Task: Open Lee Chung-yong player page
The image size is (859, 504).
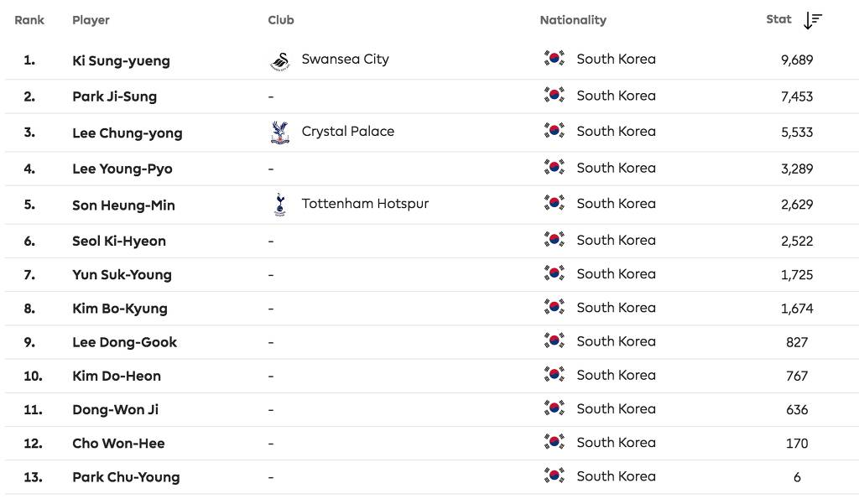Action: click(127, 132)
